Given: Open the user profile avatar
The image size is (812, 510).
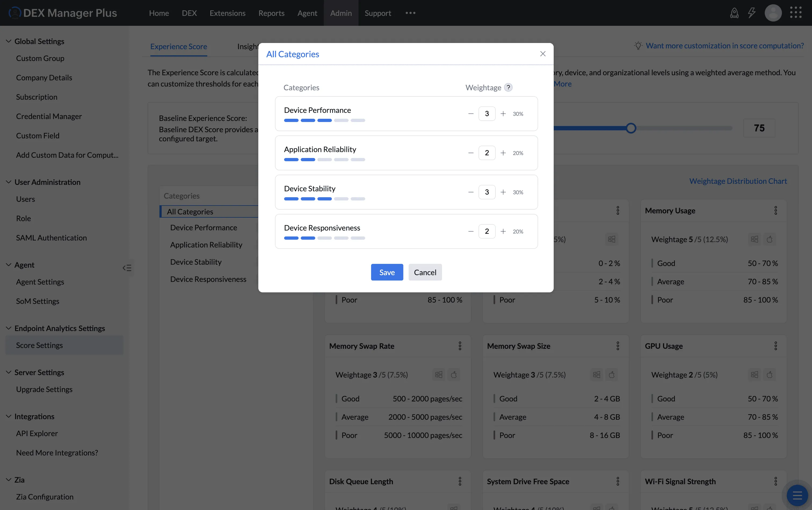Looking at the screenshot, I should (x=773, y=13).
